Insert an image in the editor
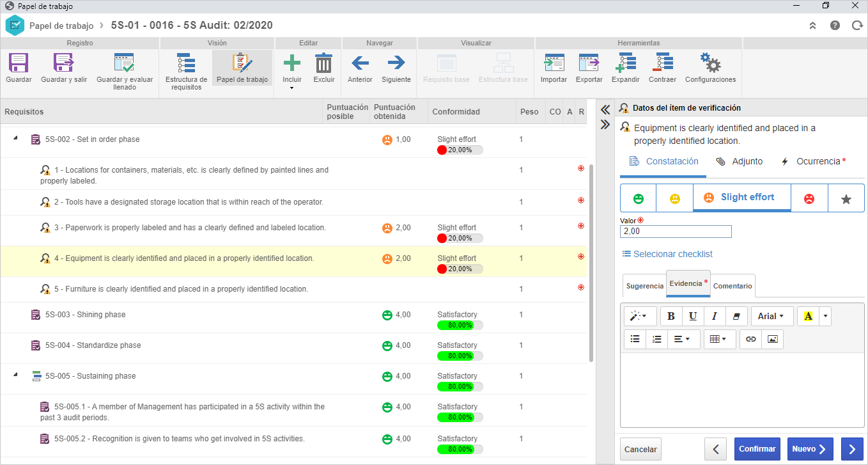Screen dimensions: 868x465 [773, 339]
